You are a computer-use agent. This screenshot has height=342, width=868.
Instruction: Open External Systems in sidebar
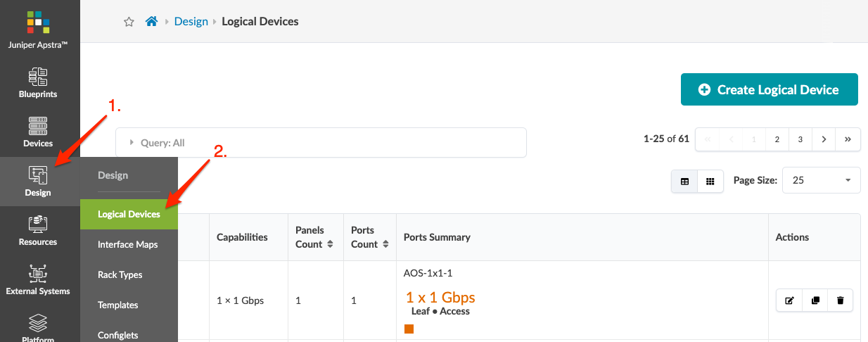[x=38, y=280]
